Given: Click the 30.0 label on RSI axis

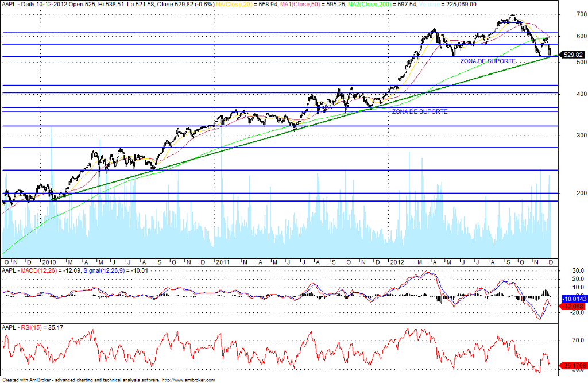Looking at the screenshot, I should point(578,370).
